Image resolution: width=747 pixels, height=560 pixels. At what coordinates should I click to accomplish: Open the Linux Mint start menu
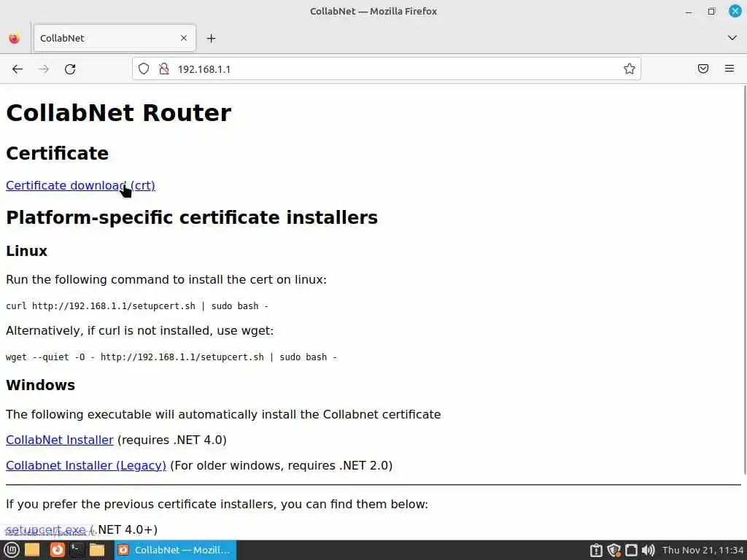coord(12,550)
